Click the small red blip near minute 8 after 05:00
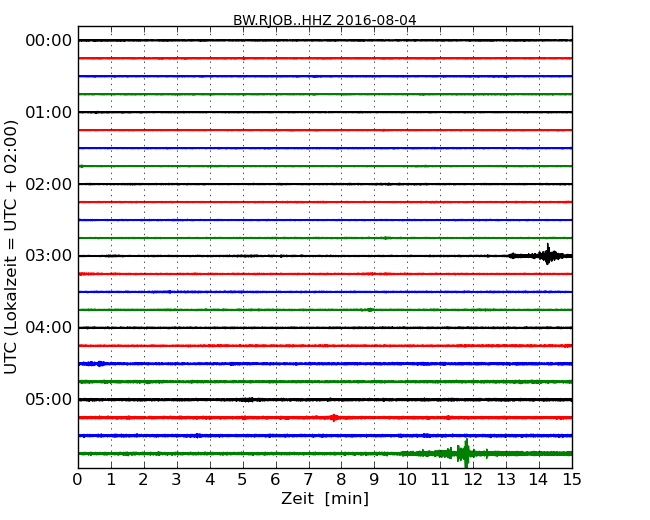This screenshot has width=650, height=520. coord(334,418)
